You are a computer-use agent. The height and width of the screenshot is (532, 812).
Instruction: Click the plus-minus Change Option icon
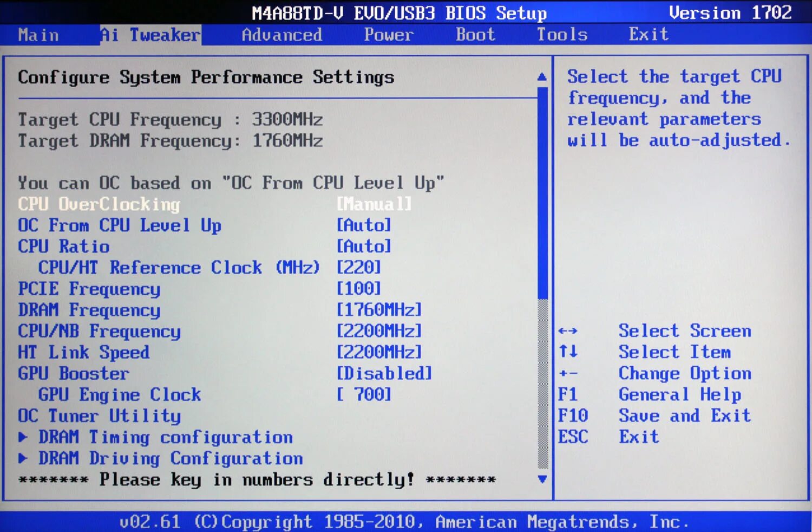pos(568,373)
